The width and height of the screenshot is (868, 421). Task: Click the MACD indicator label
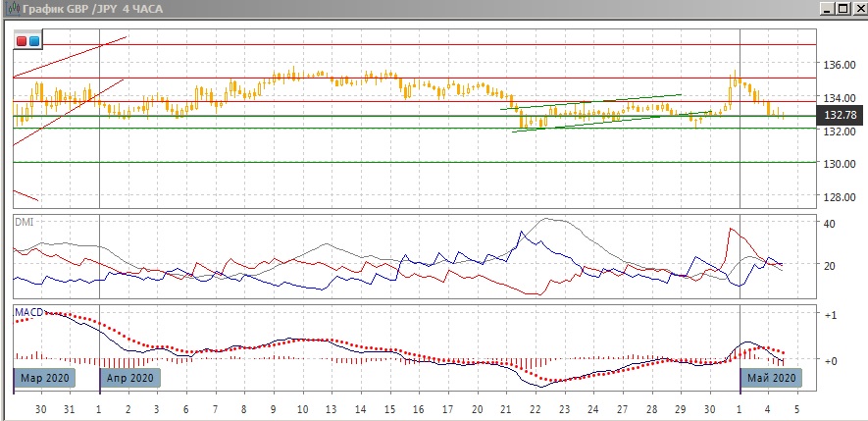[x=29, y=313]
